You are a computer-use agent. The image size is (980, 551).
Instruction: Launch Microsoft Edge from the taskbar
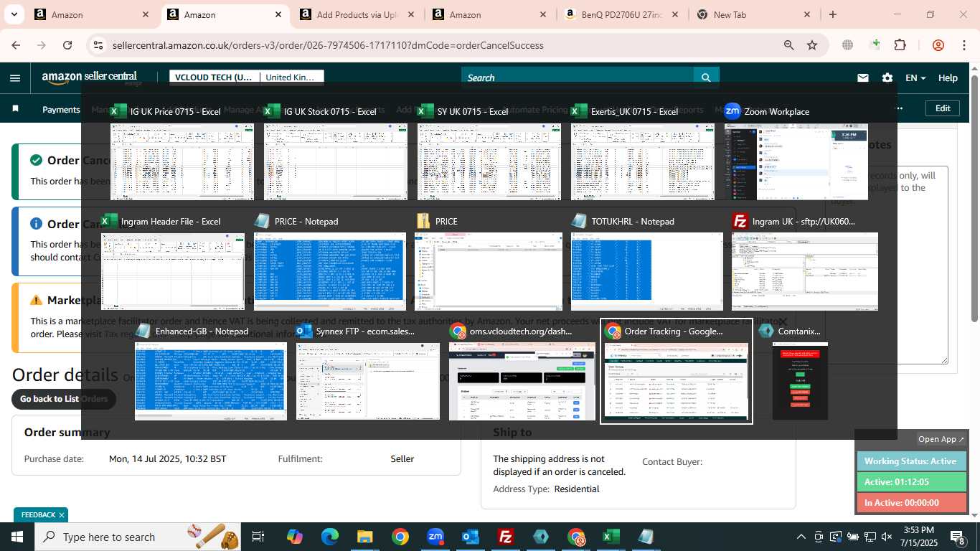pos(329,537)
